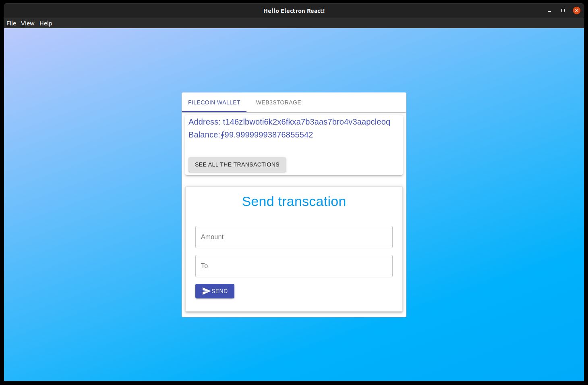588x385 pixels.
Task: Focus the To address input field
Action: [x=294, y=266]
